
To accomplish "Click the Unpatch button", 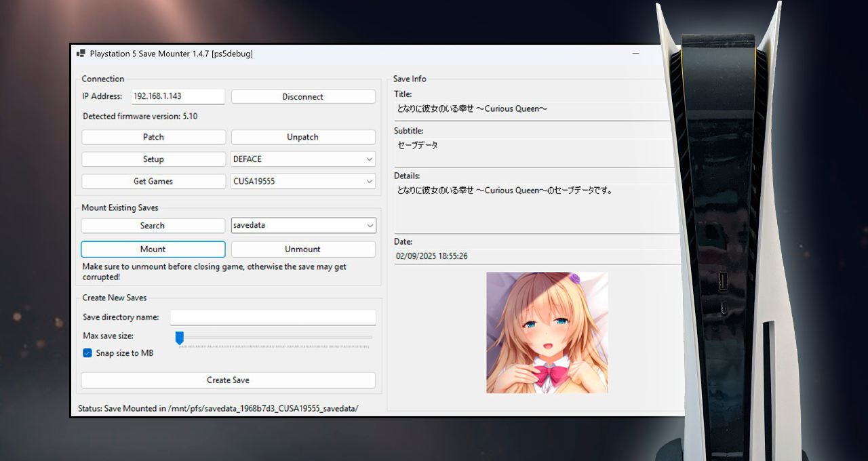I will coord(303,137).
